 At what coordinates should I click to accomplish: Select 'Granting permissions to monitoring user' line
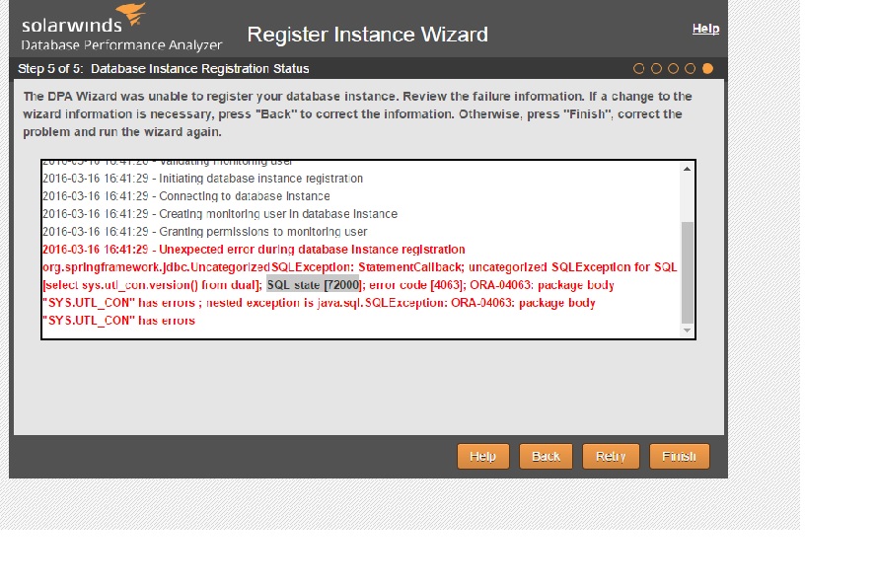(205, 232)
